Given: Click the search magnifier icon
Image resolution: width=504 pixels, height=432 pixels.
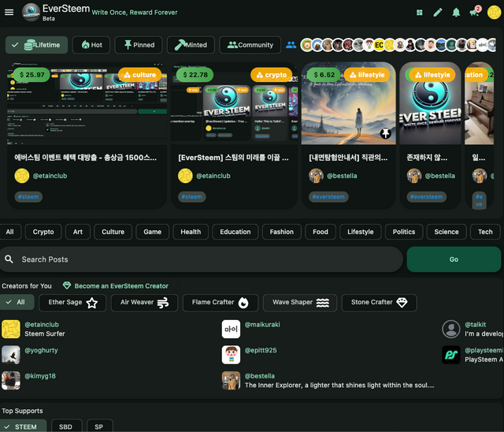Looking at the screenshot, I should point(9,259).
